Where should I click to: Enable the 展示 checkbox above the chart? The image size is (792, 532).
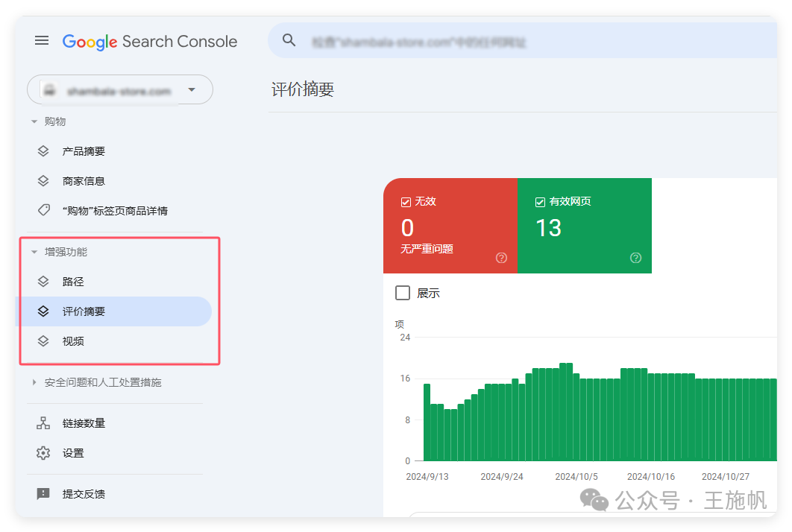point(402,293)
